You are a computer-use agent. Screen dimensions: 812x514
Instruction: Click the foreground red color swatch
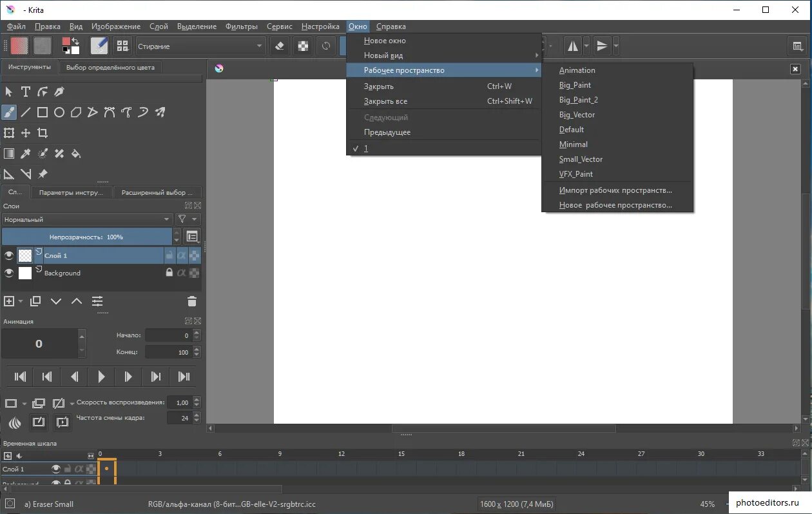(66, 42)
